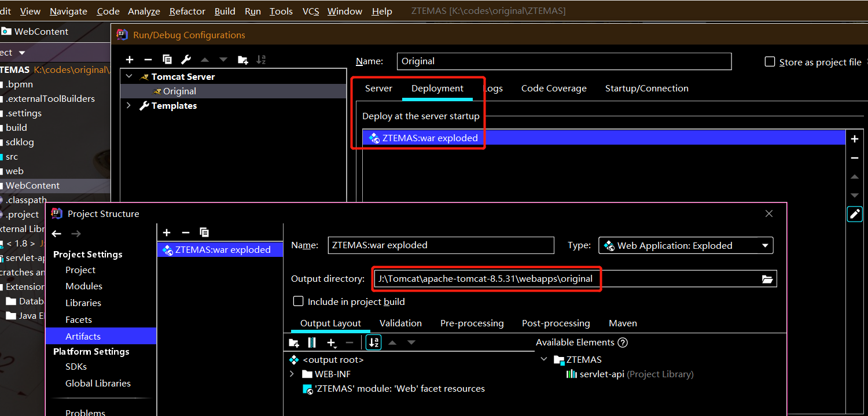
Task: Open Build menu
Action: (x=225, y=11)
